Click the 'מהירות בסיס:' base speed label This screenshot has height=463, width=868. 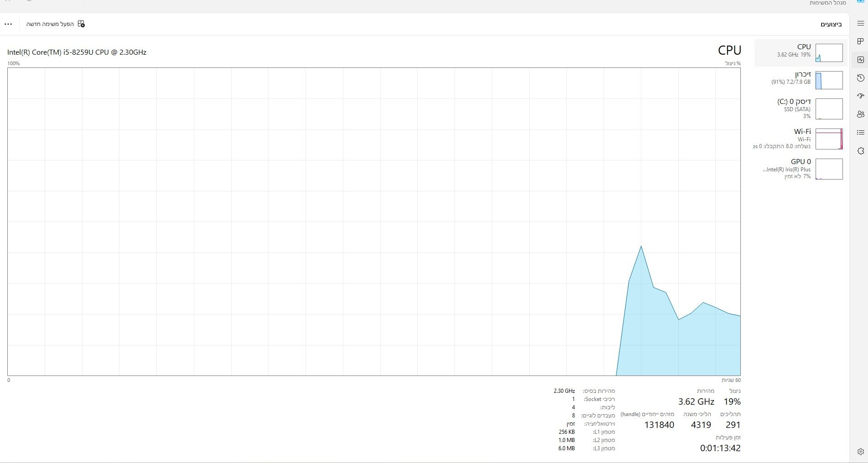click(599, 391)
